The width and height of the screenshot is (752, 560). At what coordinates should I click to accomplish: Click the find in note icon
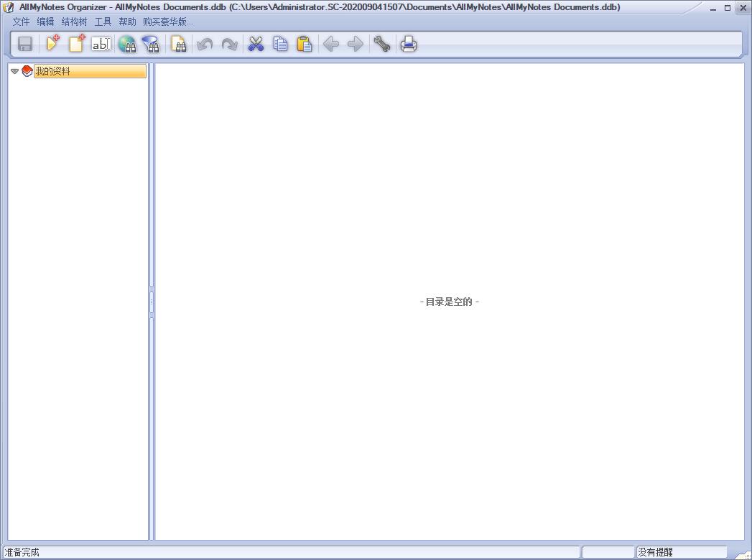click(x=179, y=45)
